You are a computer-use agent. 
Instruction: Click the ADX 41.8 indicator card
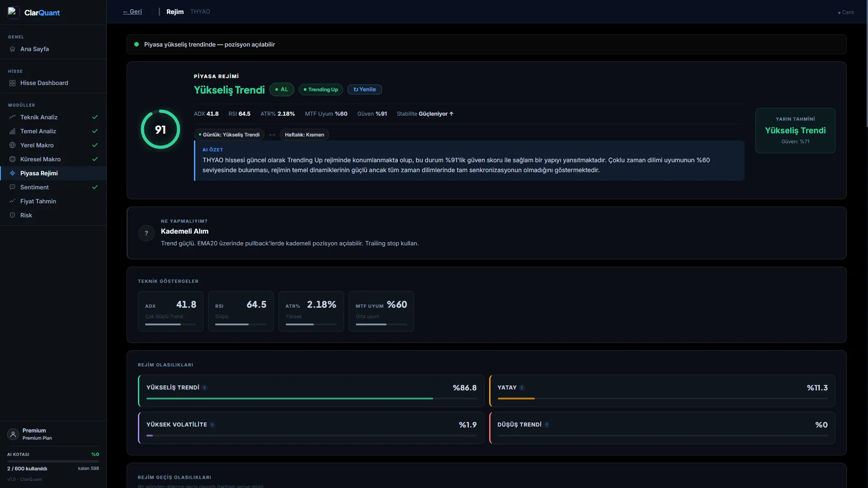[170, 311]
